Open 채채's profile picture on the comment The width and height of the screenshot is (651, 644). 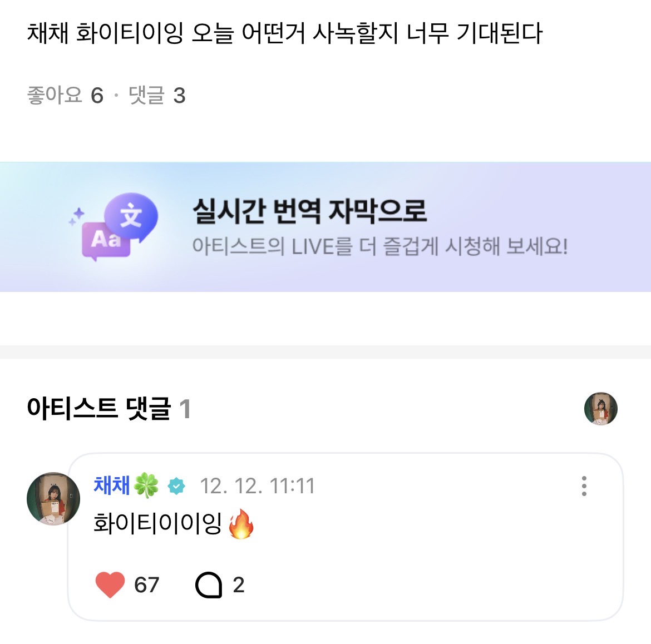[53, 499]
